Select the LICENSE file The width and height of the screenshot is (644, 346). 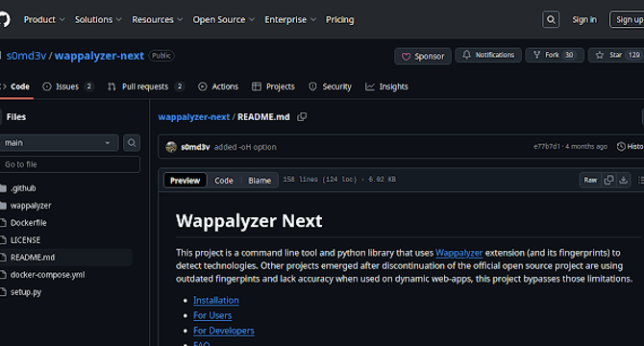pos(25,240)
